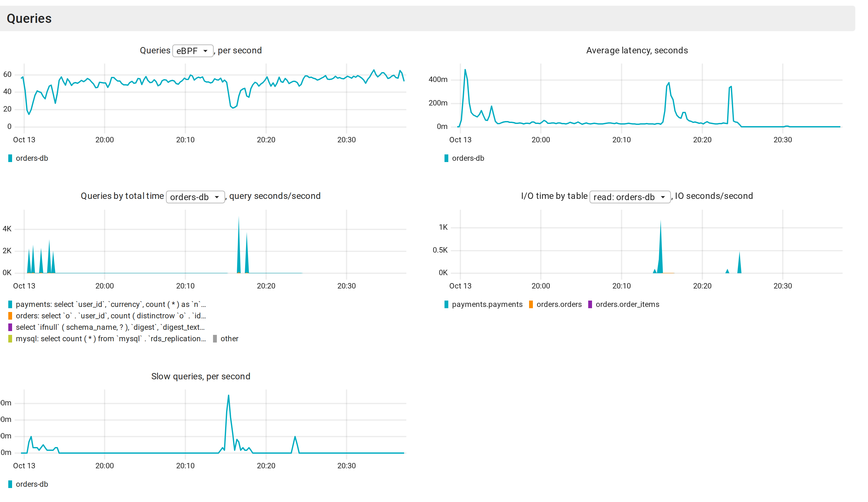Click the 'Average latency, seconds' chart title
This screenshot has width=868, height=502.
[x=637, y=50]
